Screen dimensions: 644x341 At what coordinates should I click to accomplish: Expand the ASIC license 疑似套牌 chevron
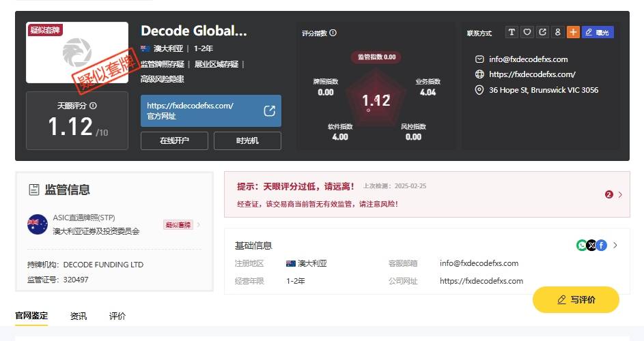pos(199,224)
